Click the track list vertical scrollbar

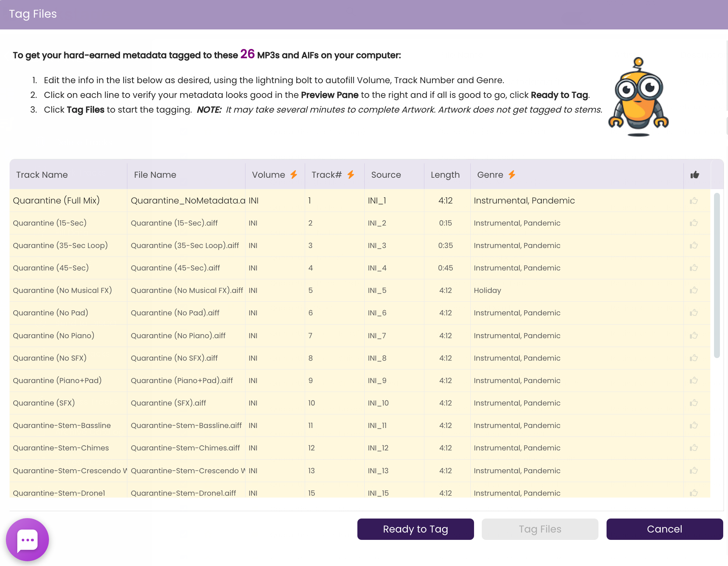[x=717, y=275]
